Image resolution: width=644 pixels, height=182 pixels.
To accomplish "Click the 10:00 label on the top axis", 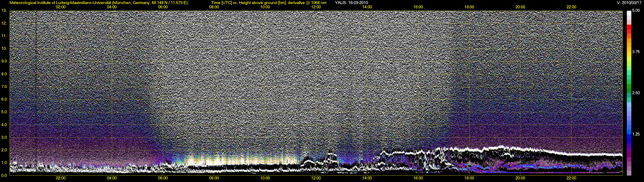I will 265,7.
